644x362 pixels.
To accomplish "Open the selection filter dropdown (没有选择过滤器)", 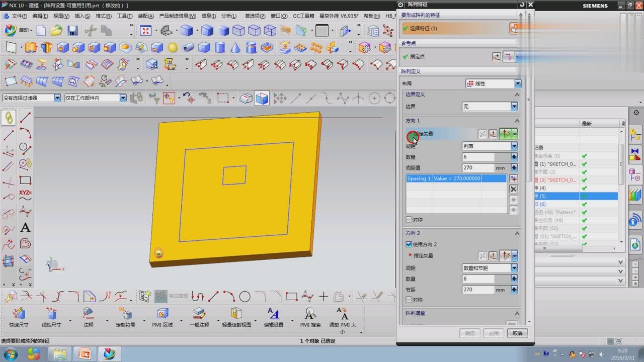I will click(31, 98).
